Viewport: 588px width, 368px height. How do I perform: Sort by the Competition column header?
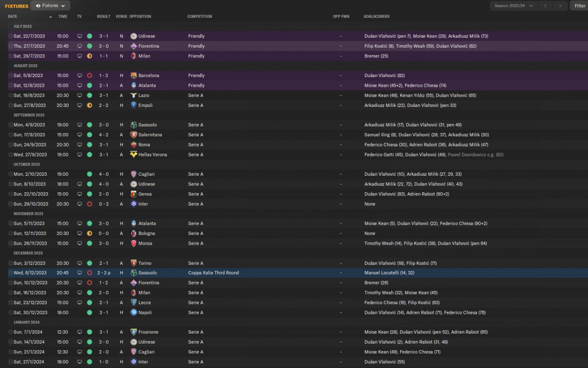[199, 17]
